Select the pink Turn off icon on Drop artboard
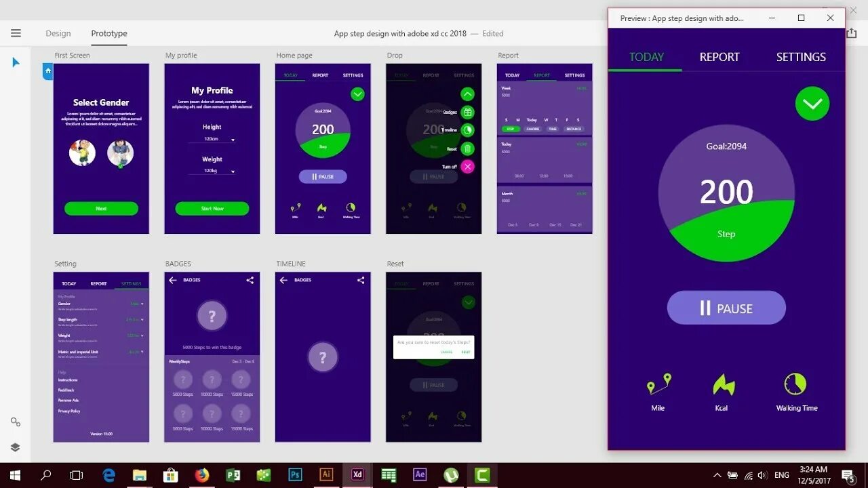The width and height of the screenshot is (868, 488). coord(467,167)
